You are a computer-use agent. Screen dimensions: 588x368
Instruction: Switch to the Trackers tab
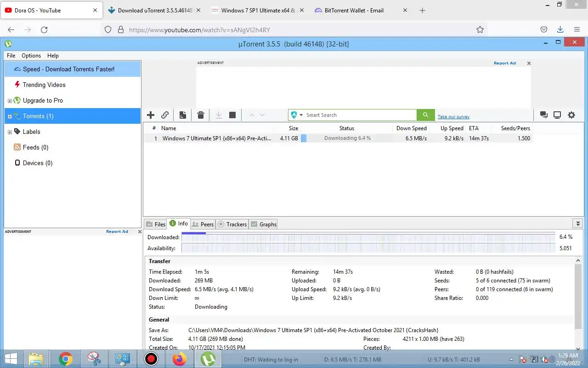coord(232,224)
